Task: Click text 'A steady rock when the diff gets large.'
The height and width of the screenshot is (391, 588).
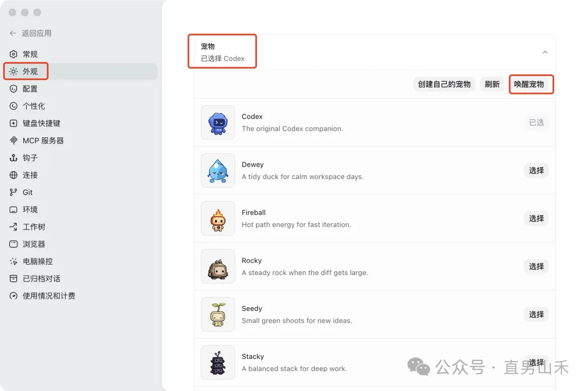Action: coord(305,273)
